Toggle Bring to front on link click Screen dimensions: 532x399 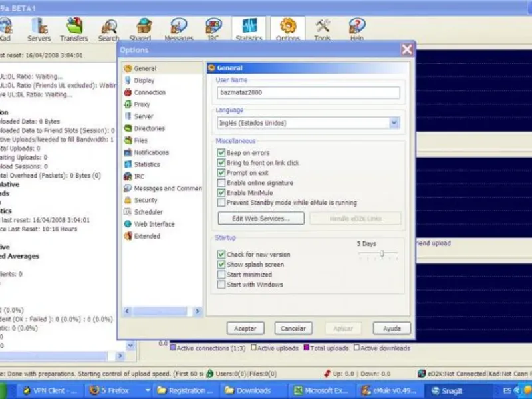pyautogui.click(x=221, y=163)
